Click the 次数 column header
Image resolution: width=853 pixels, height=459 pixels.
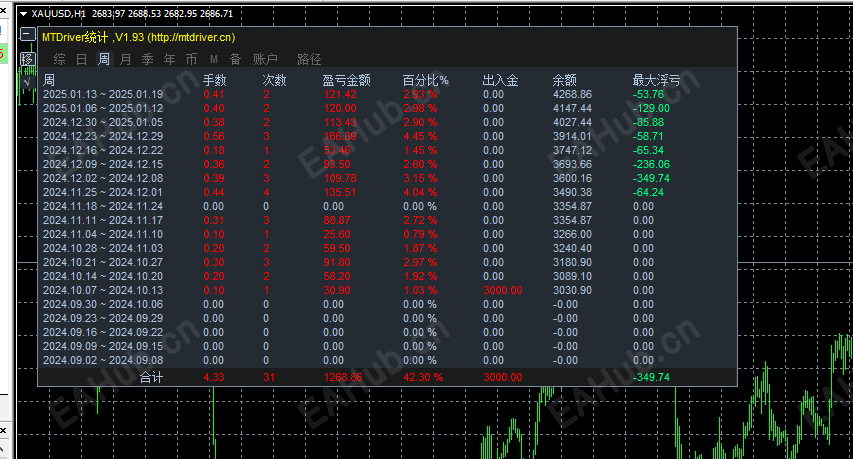(274, 80)
